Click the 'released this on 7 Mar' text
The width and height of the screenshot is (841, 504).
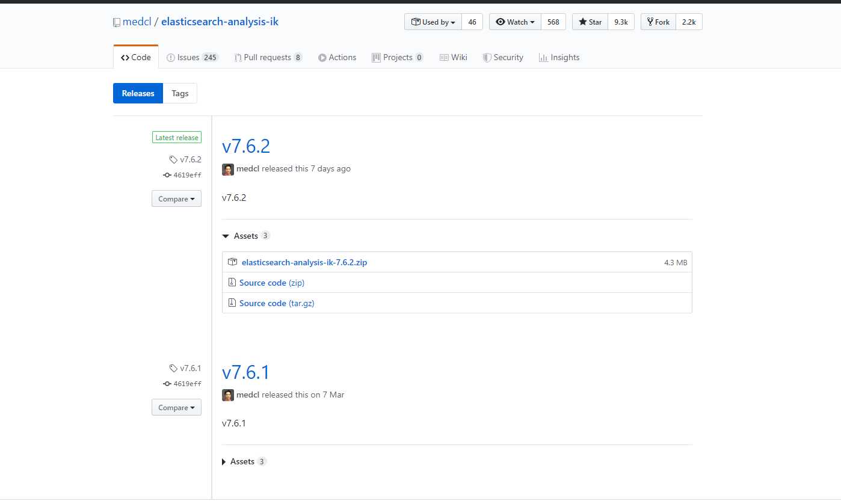[303, 395]
